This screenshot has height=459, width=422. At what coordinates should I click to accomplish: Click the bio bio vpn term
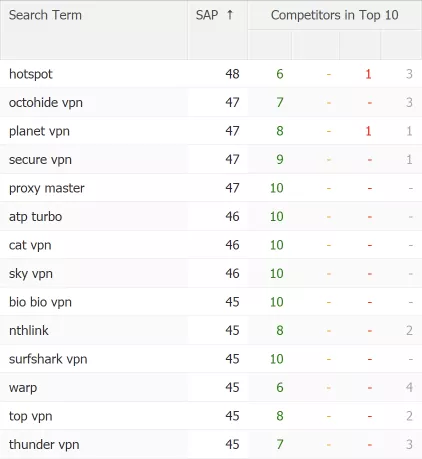(40, 302)
